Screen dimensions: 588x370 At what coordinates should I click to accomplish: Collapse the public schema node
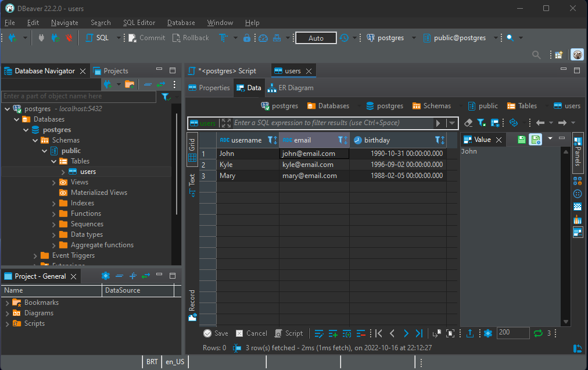point(45,151)
